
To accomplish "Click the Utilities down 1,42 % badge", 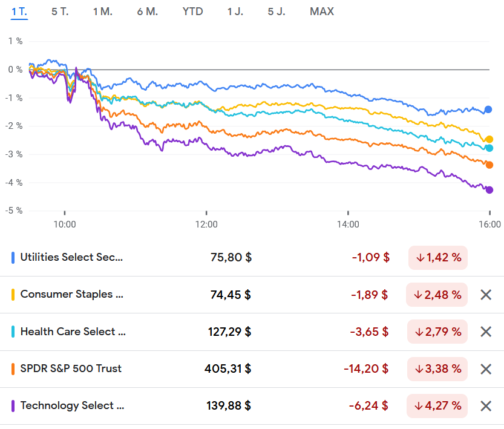I will tap(438, 257).
